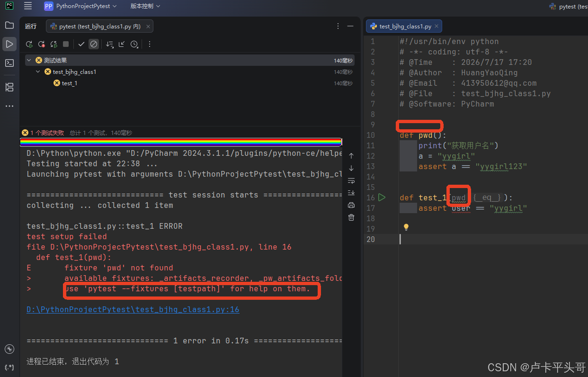Collapse the test_bjhg_class1 tree node

point(38,72)
